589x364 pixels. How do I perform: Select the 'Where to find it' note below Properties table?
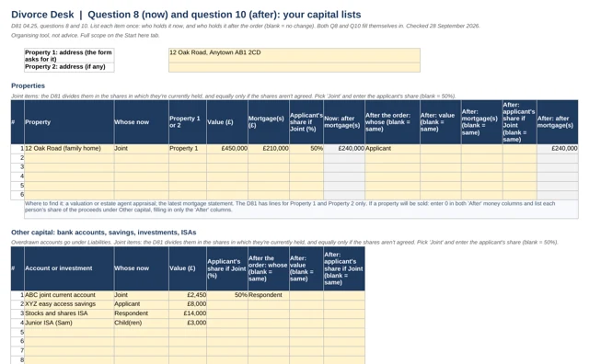coord(301,209)
